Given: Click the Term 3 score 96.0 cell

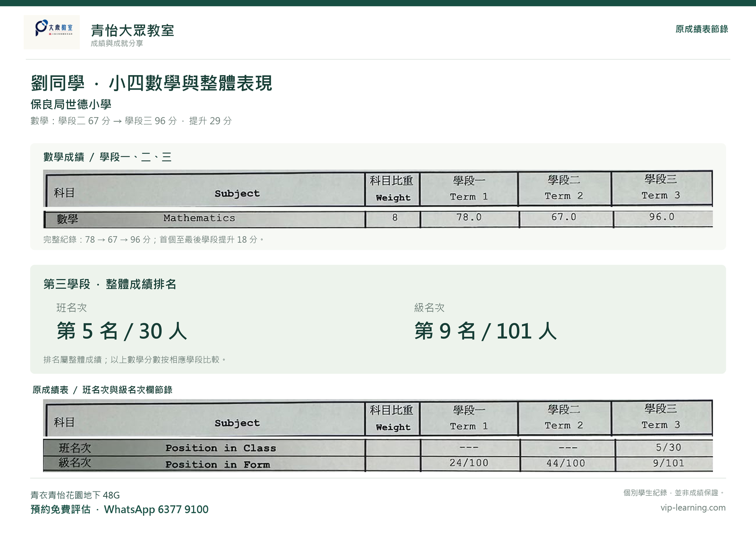Looking at the screenshot, I should pos(662,217).
